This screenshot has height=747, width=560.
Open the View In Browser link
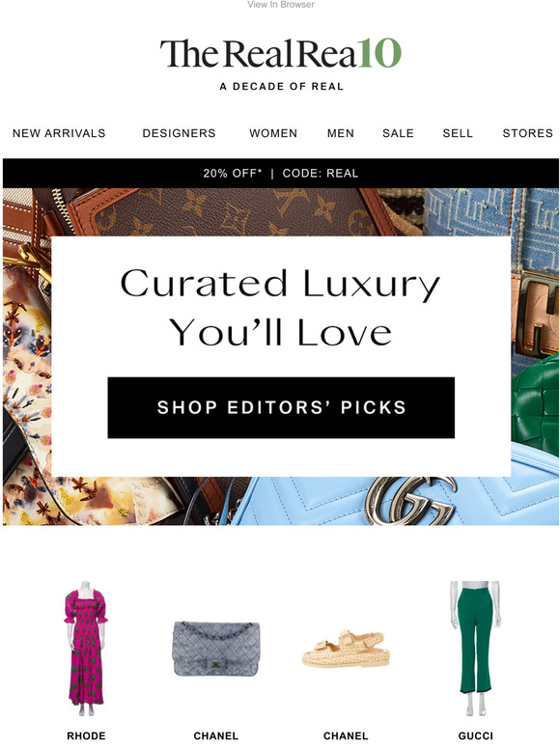[x=281, y=4]
